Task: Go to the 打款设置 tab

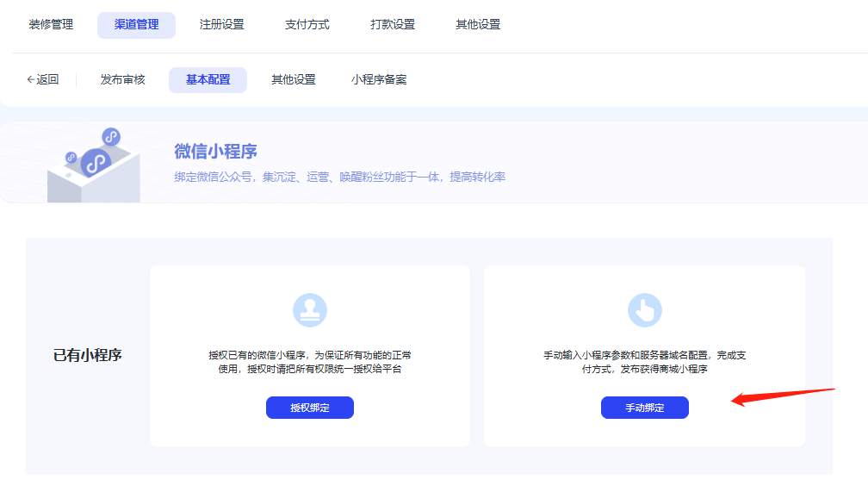Action: 393,24
